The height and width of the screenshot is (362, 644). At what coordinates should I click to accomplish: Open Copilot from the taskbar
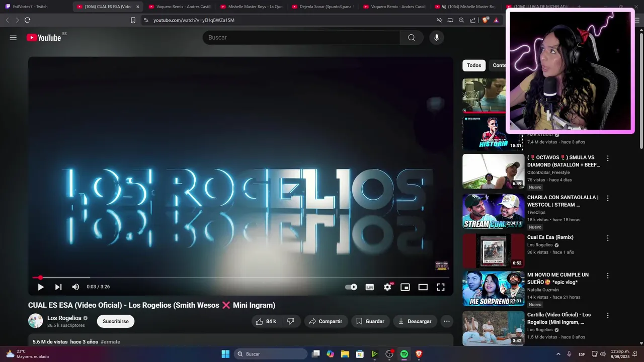(330, 354)
